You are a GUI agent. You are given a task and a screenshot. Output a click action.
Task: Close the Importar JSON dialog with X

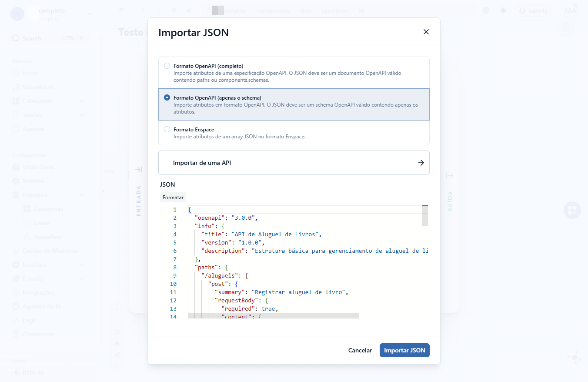426,32
